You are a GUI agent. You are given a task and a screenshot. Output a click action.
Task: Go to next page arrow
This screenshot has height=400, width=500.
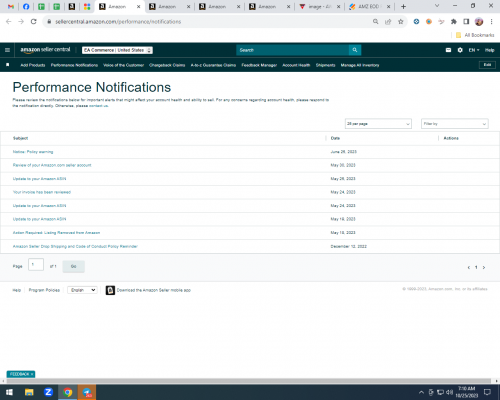[x=484, y=267]
